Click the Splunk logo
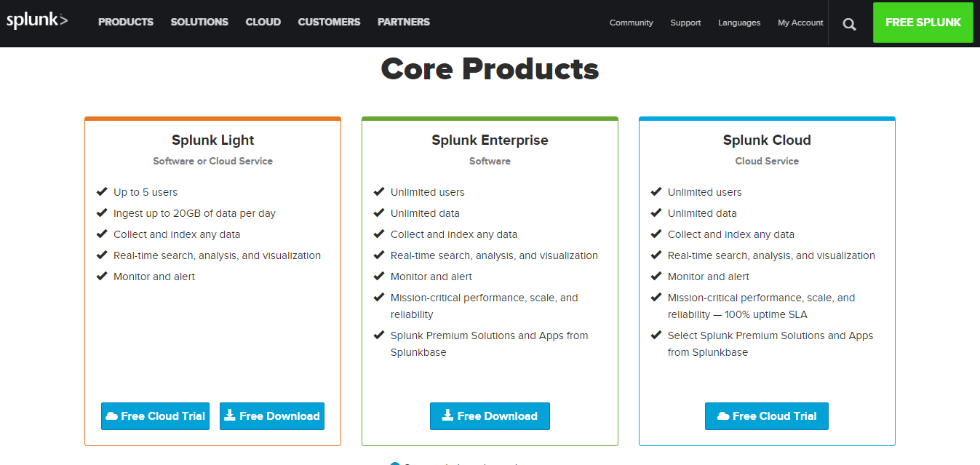The height and width of the screenshot is (465, 980). coord(37,20)
